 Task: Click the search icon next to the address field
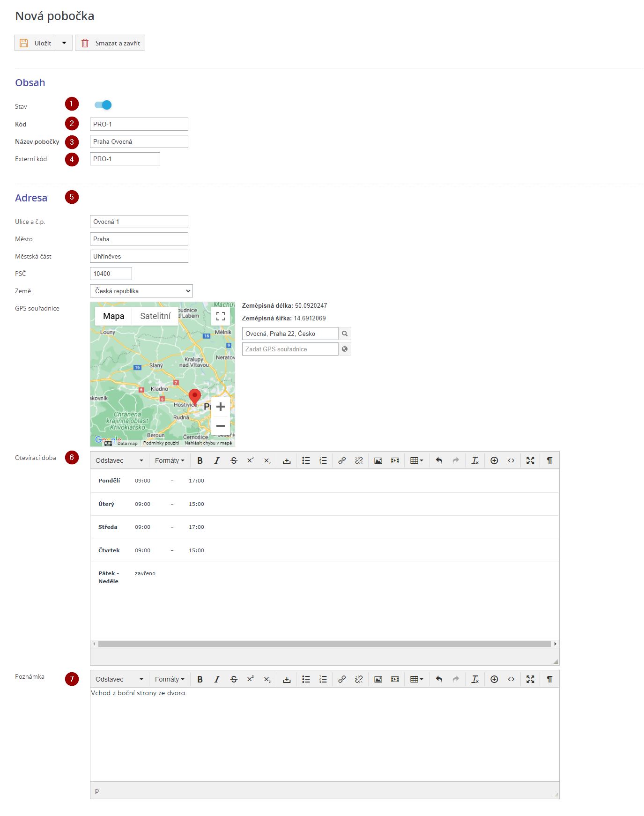pyautogui.click(x=345, y=334)
